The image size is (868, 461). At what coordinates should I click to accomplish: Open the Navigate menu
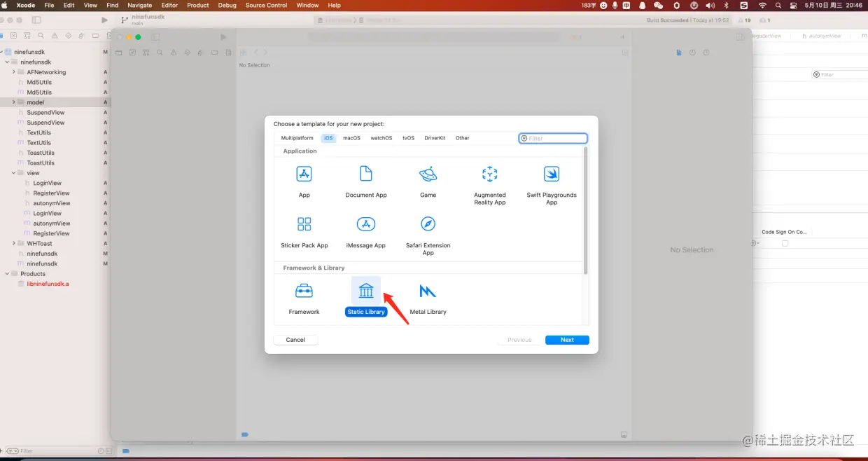click(139, 5)
